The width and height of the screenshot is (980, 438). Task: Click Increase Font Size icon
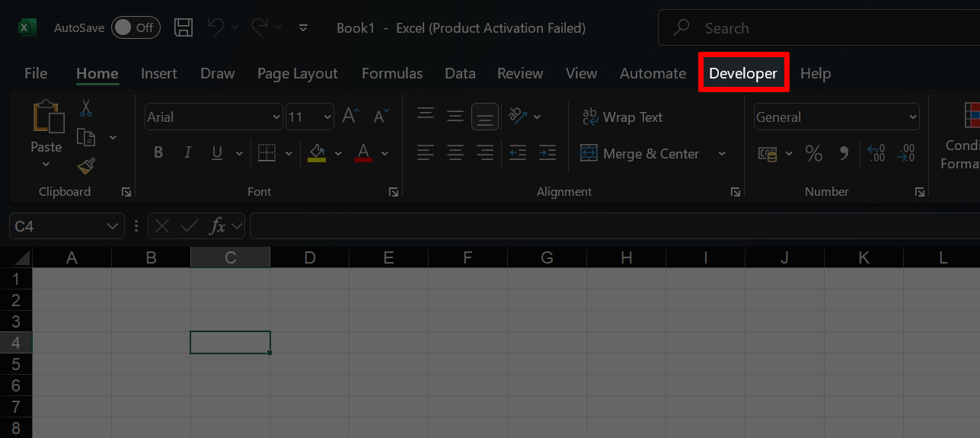point(350,116)
